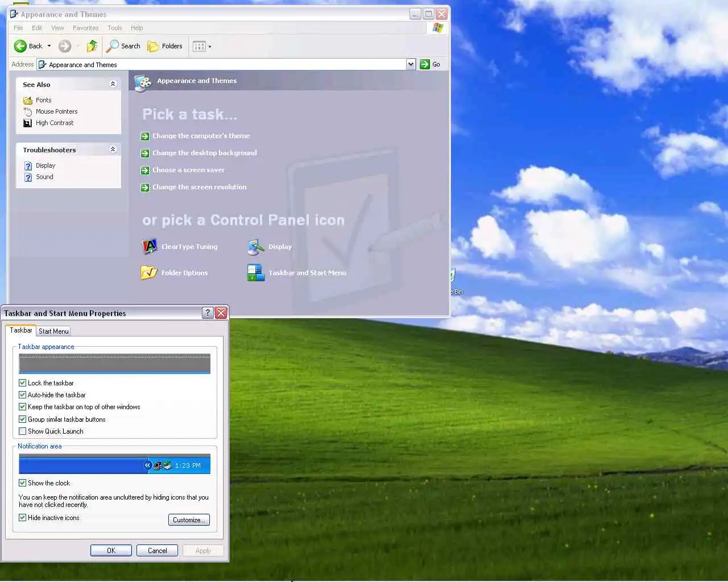Click arrow beside Change the computer's theme

pos(145,136)
